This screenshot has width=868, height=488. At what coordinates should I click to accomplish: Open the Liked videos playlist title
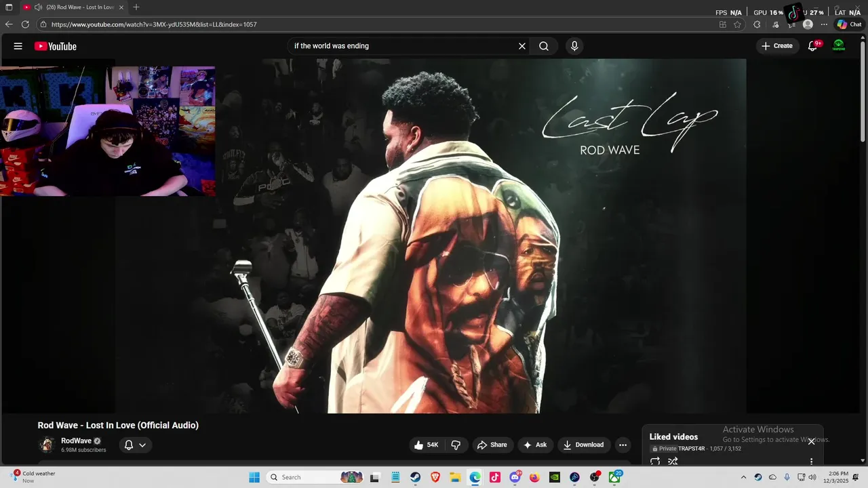pyautogui.click(x=673, y=437)
